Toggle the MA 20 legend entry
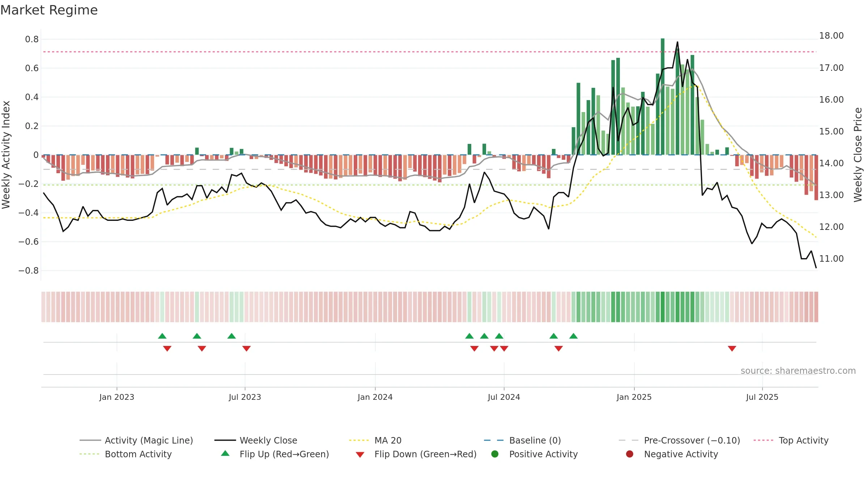Viewport: 868px width, 488px height. tap(375, 440)
